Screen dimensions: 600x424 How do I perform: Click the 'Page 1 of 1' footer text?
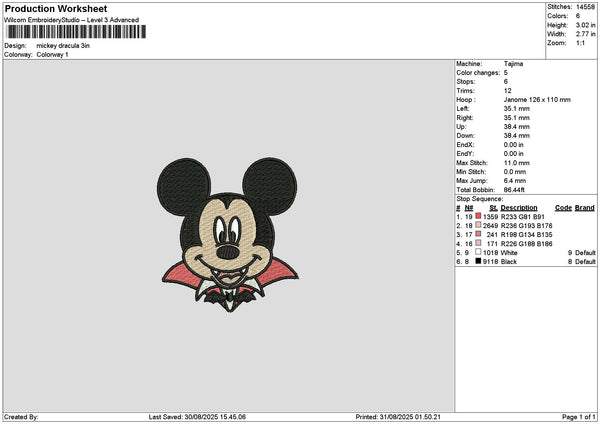(x=579, y=417)
